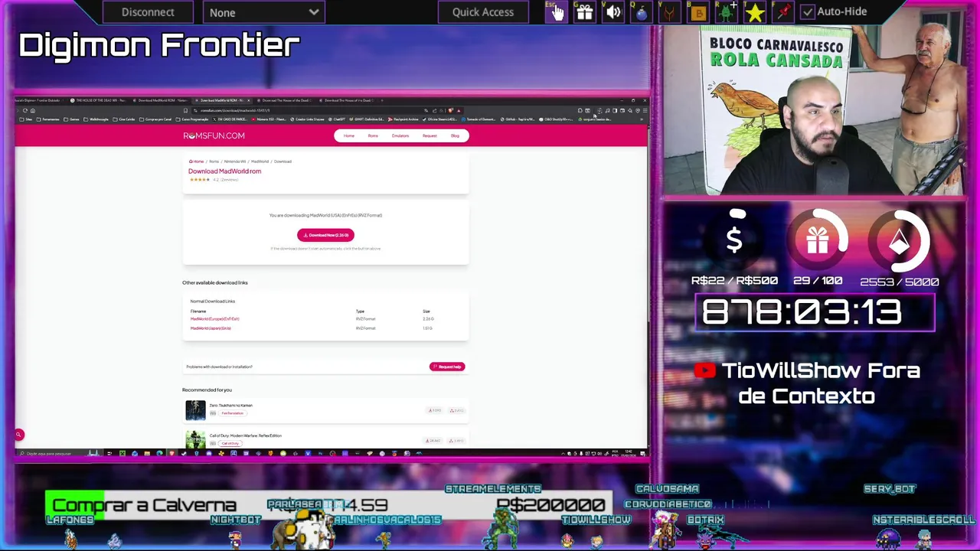This screenshot has width=980, height=551.
Task: Open Zero: Tsukihami no Kamen recommended title
Action: click(x=230, y=405)
